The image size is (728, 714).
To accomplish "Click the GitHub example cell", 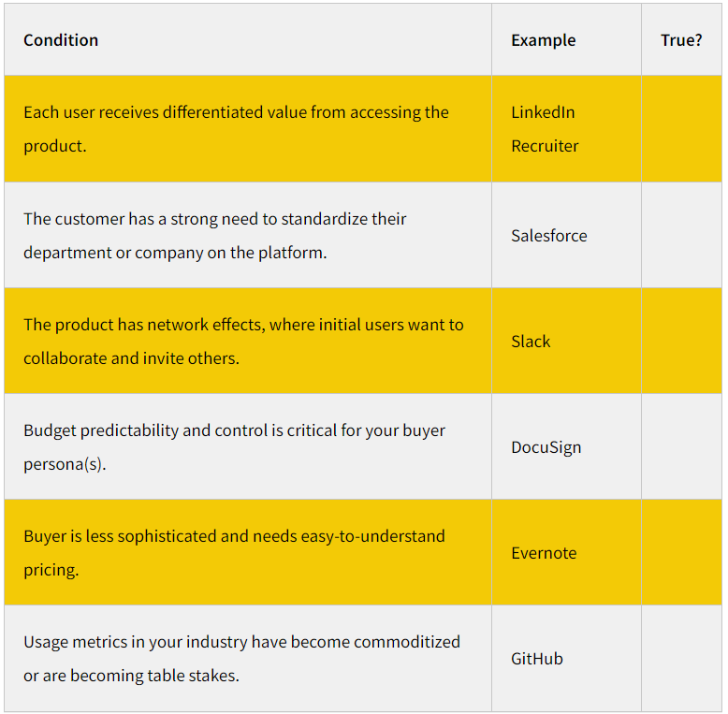I will tap(536, 659).
